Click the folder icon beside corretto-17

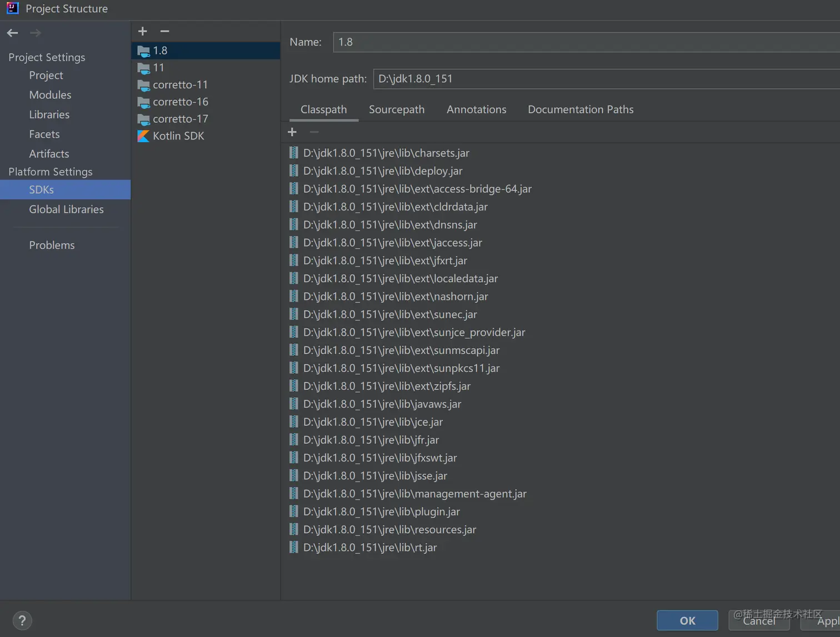(143, 119)
